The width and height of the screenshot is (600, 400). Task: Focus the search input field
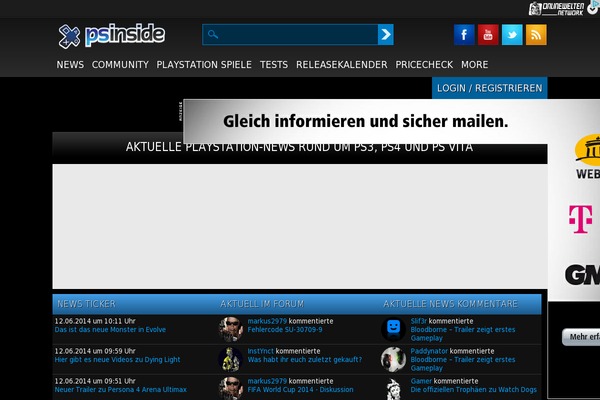coord(290,34)
